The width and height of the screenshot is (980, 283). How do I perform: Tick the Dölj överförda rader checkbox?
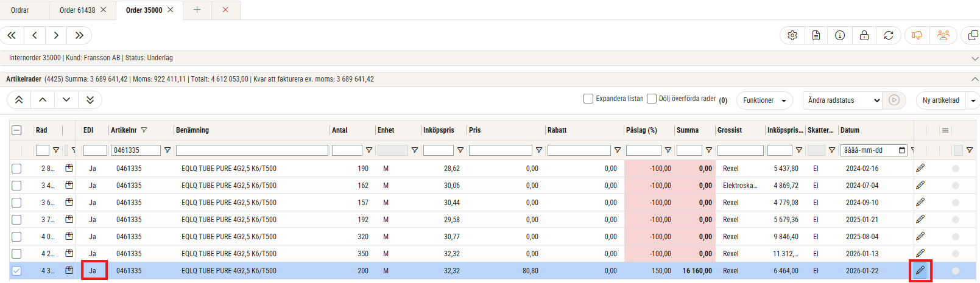point(652,99)
